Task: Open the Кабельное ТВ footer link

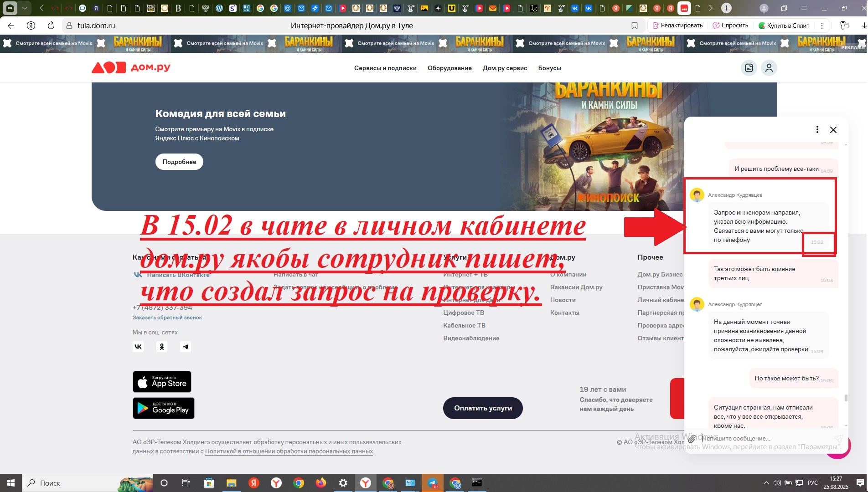Action: coord(464,325)
